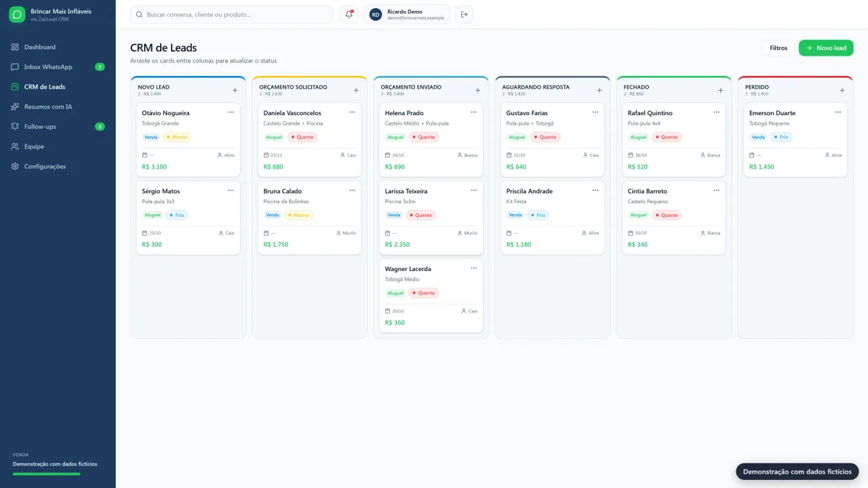Screen dimensions: 868x488
Task: Click Venda tag on Otávio Nogueira card
Action: [x=151, y=137]
